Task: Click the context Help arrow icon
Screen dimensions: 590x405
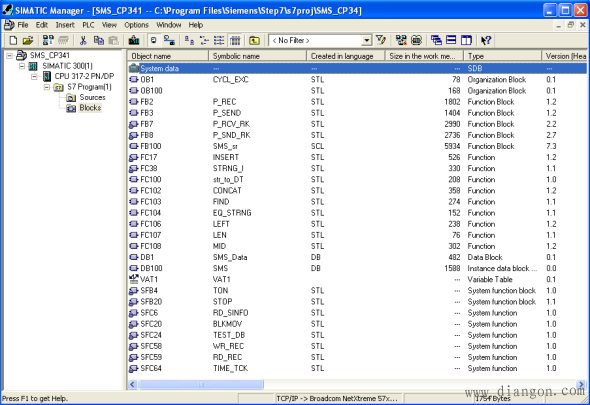Action: click(486, 40)
